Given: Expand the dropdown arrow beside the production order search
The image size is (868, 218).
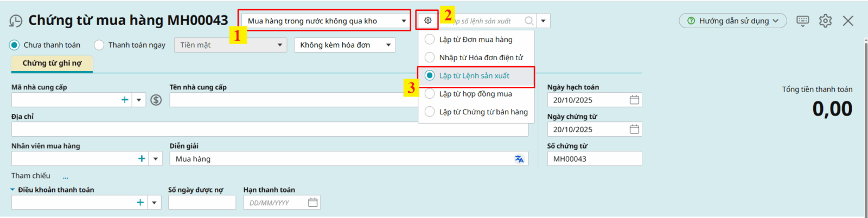Looking at the screenshot, I should coord(543,21).
